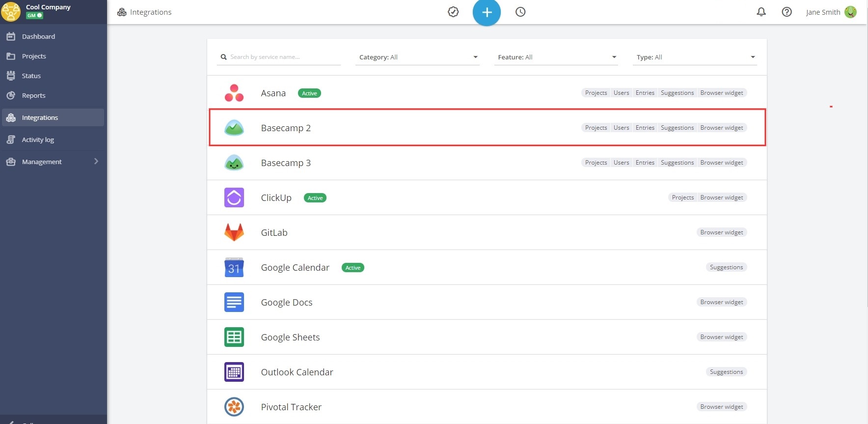This screenshot has height=424, width=868.
Task: Click the Browser widget tag in Pivotal Tracker row
Action: click(x=722, y=407)
